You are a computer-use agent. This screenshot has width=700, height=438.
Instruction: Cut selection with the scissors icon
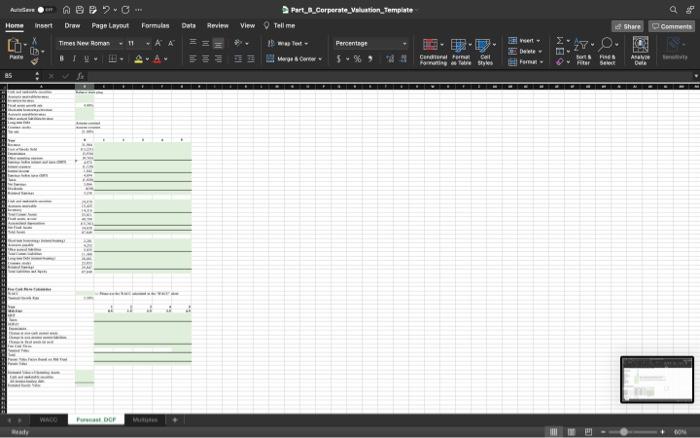(34, 41)
